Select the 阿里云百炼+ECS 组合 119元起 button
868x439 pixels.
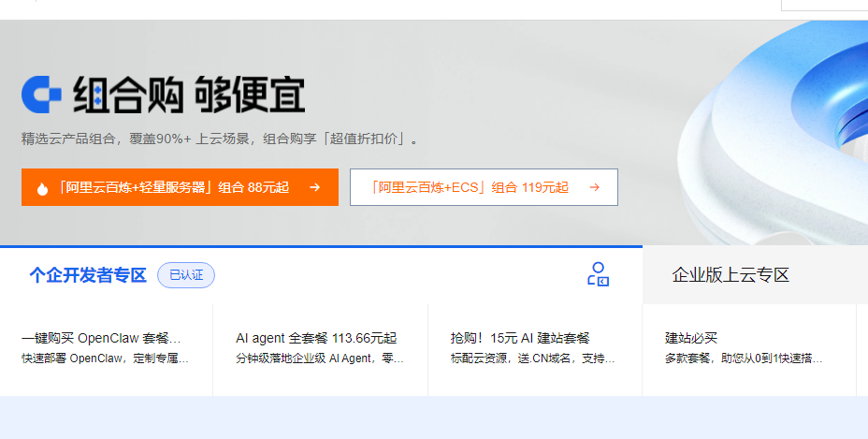click(x=484, y=187)
